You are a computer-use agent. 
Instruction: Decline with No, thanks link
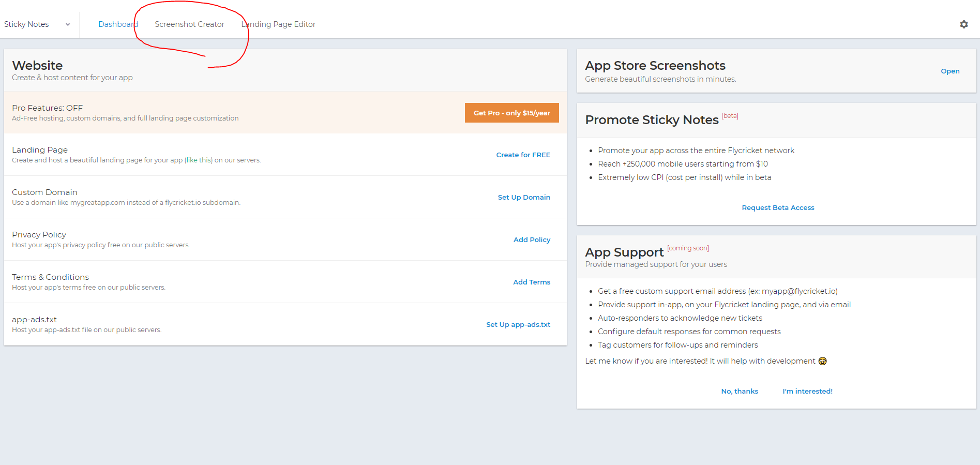click(x=740, y=391)
